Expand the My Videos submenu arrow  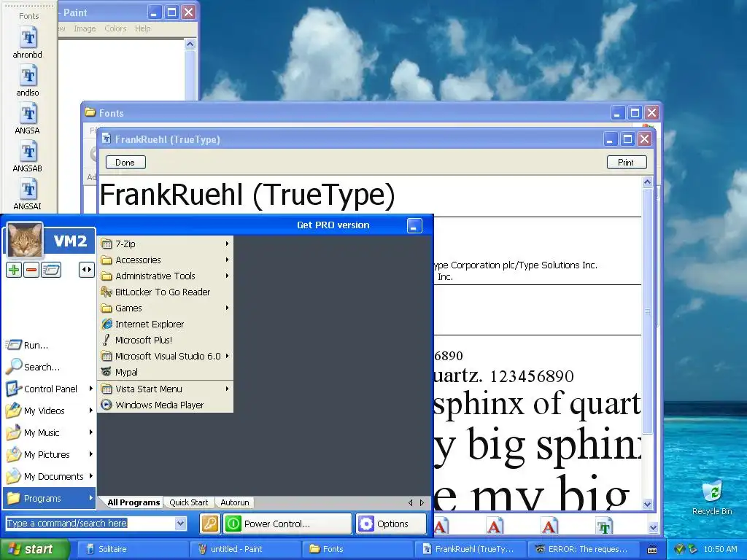(90, 411)
